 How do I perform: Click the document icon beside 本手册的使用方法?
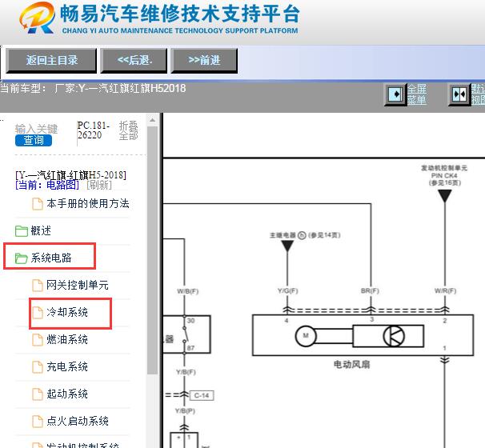point(38,204)
